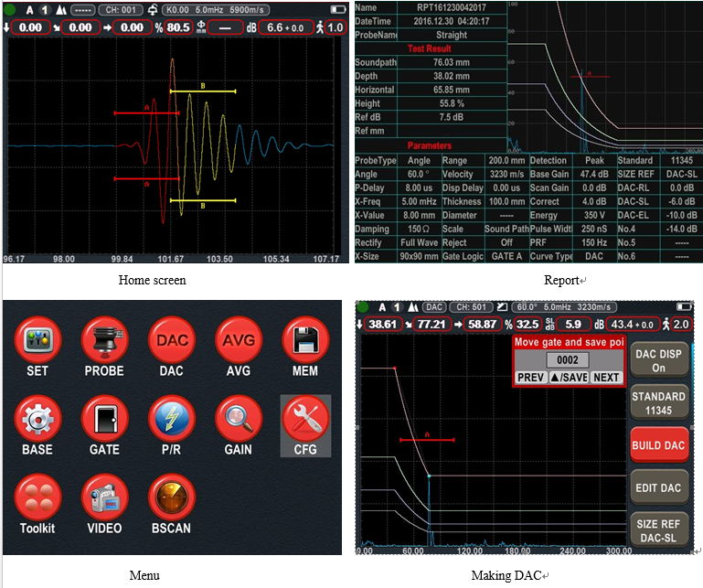Open the MEM storage icon
Image resolution: width=703 pixels, height=588 pixels.
(x=305, y=342)
